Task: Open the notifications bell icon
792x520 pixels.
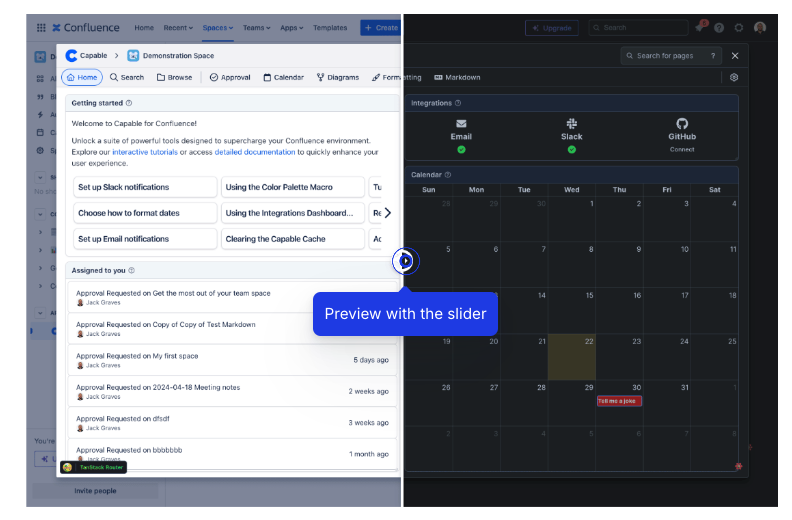Action: [700, 27]
